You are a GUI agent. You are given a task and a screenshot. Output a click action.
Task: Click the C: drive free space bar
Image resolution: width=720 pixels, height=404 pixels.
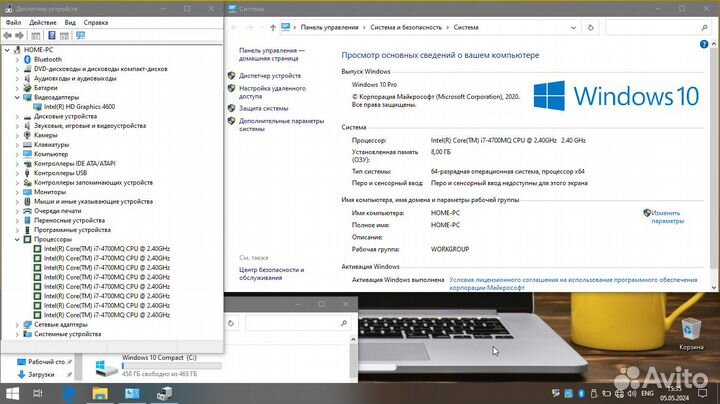tap(172, 366)
